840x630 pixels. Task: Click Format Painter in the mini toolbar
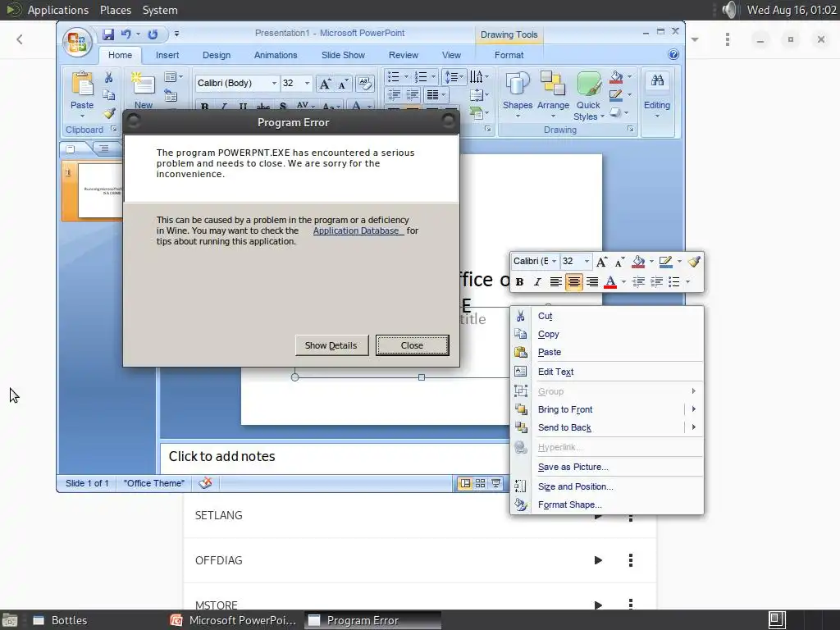pyautogui.click(x=694, y=262)
